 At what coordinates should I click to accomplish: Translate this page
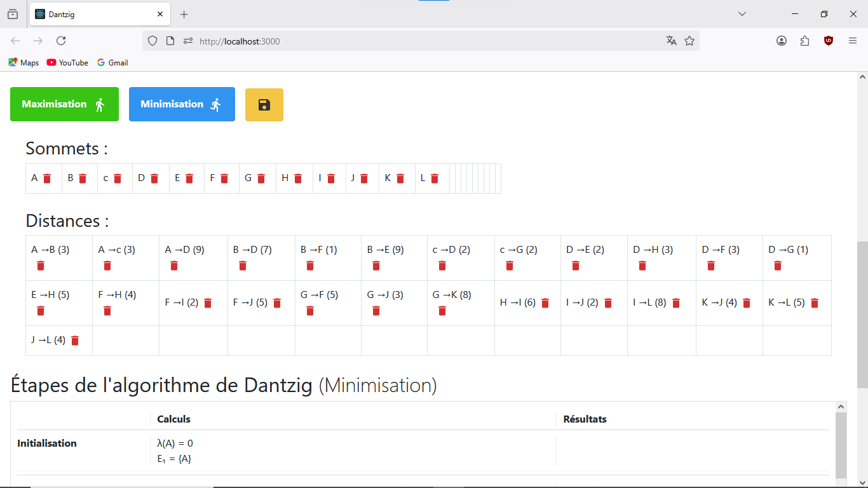(671, 41)
